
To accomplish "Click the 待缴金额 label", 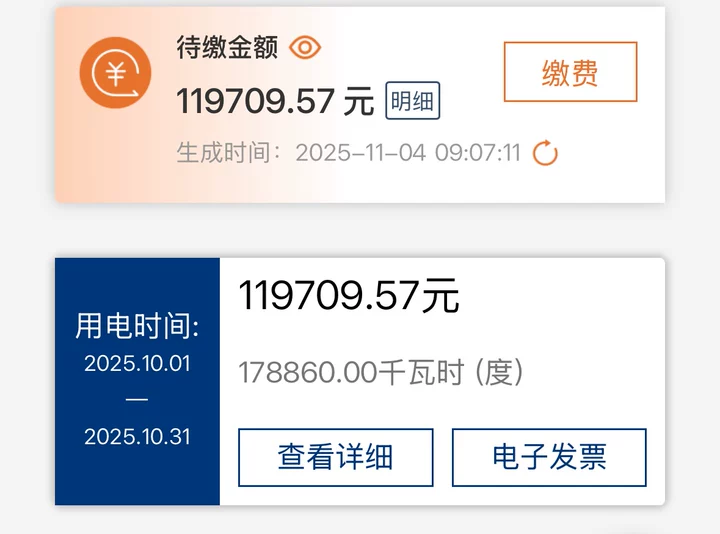I will click(x=227, y=47).
